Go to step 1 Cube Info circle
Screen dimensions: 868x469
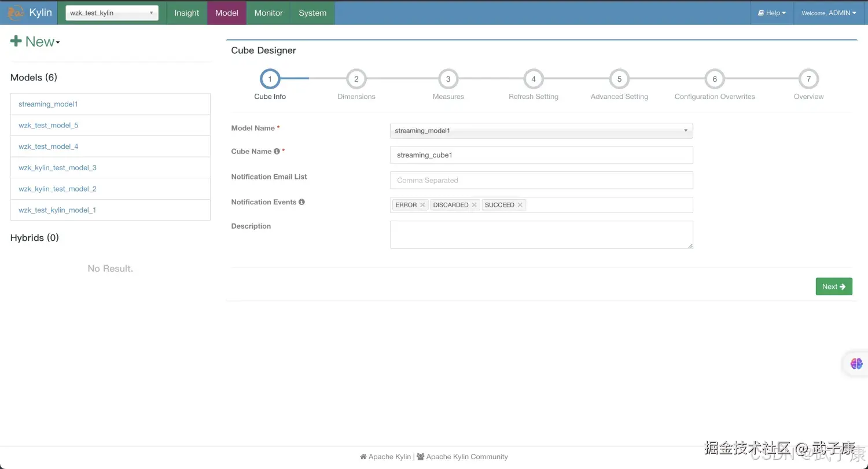coord(270,79)
